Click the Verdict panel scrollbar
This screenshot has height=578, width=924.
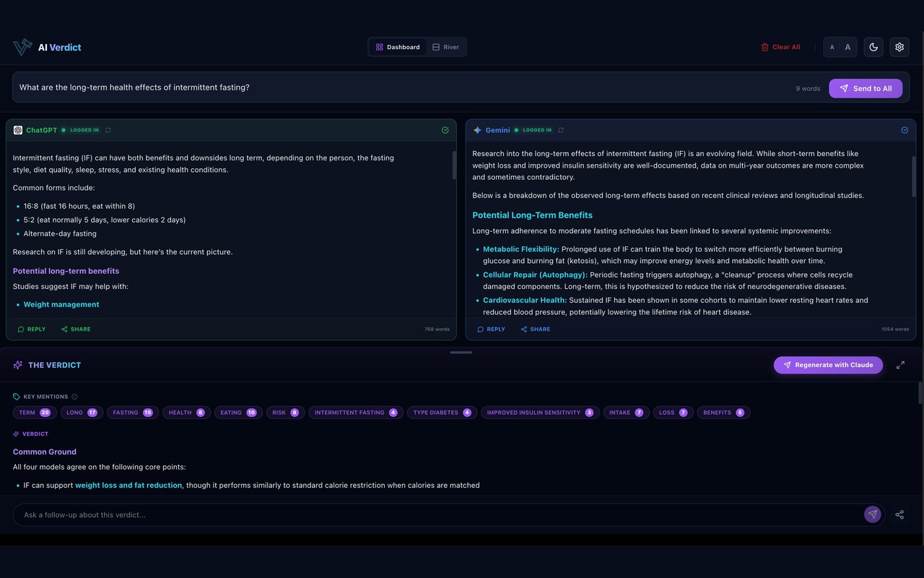tap(920, 394)
